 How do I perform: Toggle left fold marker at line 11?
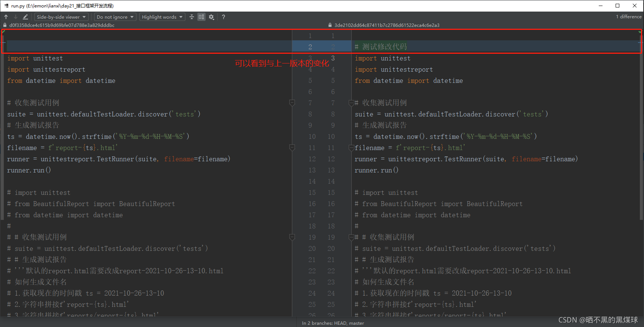pyautogui.click(x=292, y=147)
